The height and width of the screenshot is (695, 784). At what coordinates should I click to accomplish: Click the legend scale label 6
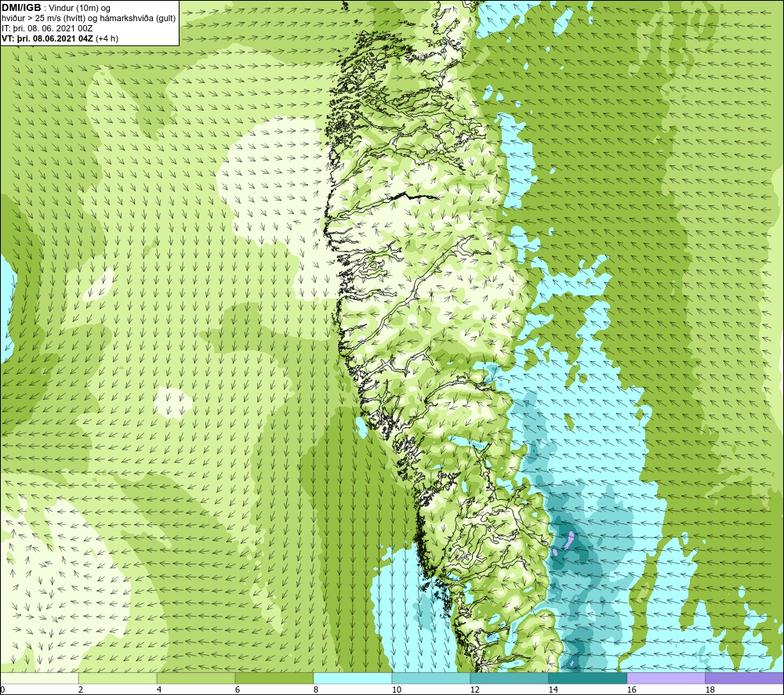tap(238, 690)
